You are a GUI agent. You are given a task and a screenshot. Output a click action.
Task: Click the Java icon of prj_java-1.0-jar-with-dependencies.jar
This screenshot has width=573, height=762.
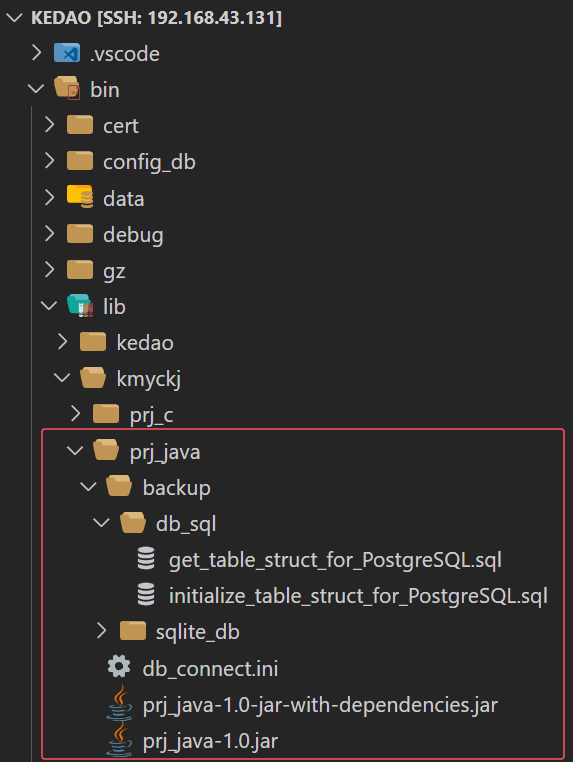119,703
